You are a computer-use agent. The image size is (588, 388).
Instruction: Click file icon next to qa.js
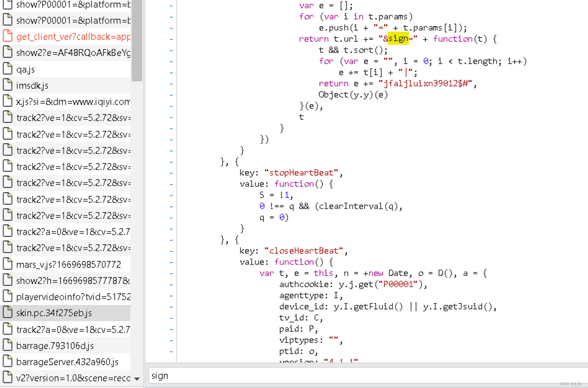[7, 69]
